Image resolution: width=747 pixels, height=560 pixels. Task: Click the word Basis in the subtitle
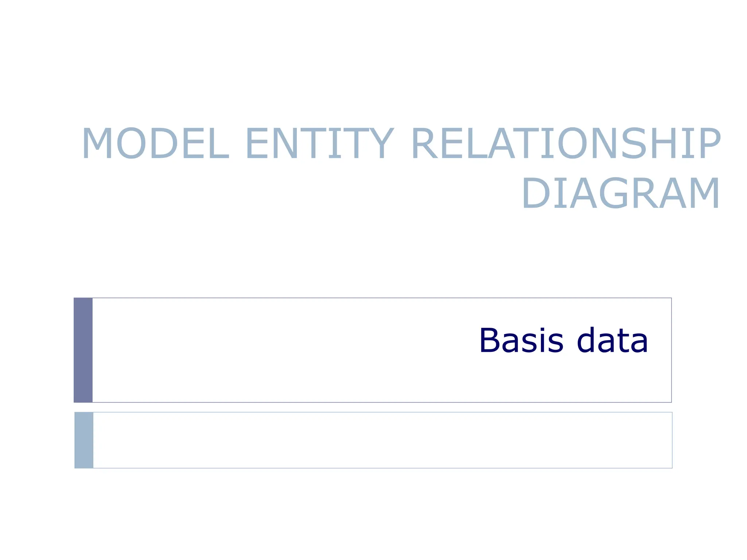[x=521, y=340]
